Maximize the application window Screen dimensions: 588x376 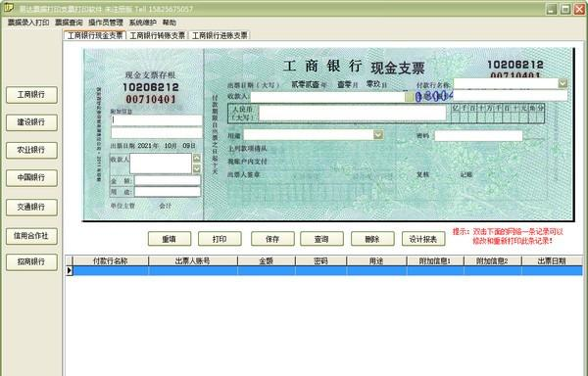coord(565,9)
